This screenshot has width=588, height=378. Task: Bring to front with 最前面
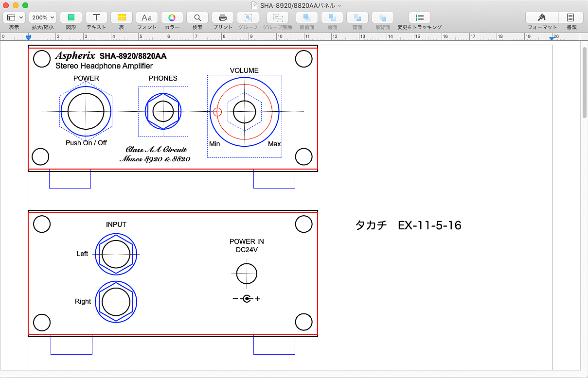(307, 17)
